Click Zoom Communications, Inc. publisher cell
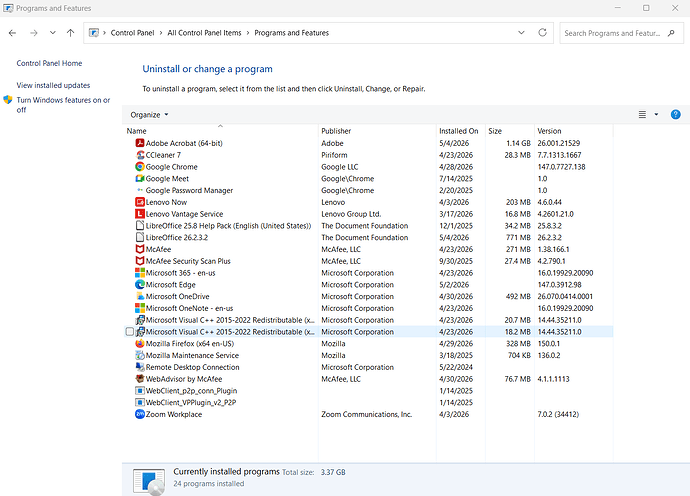 [367, 414]
